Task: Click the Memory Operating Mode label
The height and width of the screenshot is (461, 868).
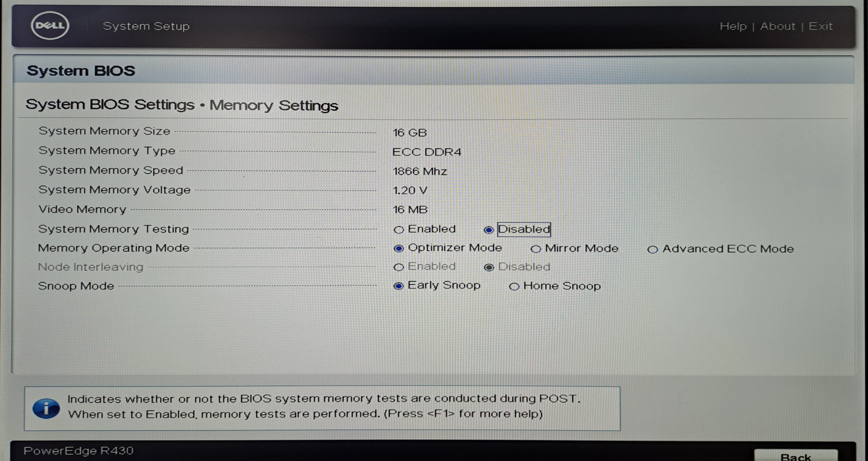Action: point(113,248)
